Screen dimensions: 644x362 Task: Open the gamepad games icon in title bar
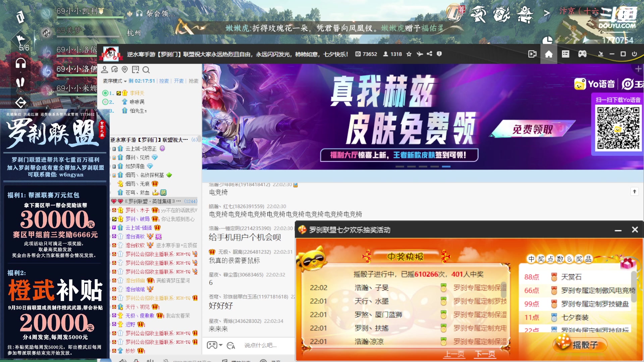coord(582,54)
